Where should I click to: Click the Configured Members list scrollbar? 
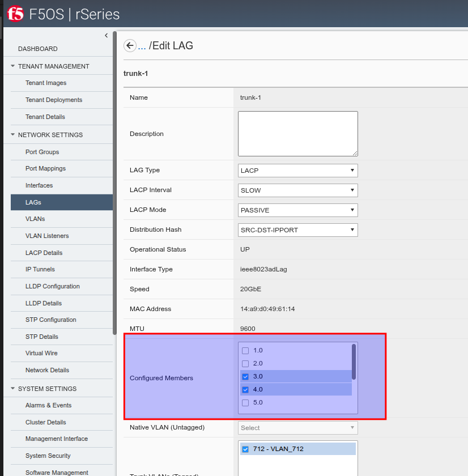[354, 362]
